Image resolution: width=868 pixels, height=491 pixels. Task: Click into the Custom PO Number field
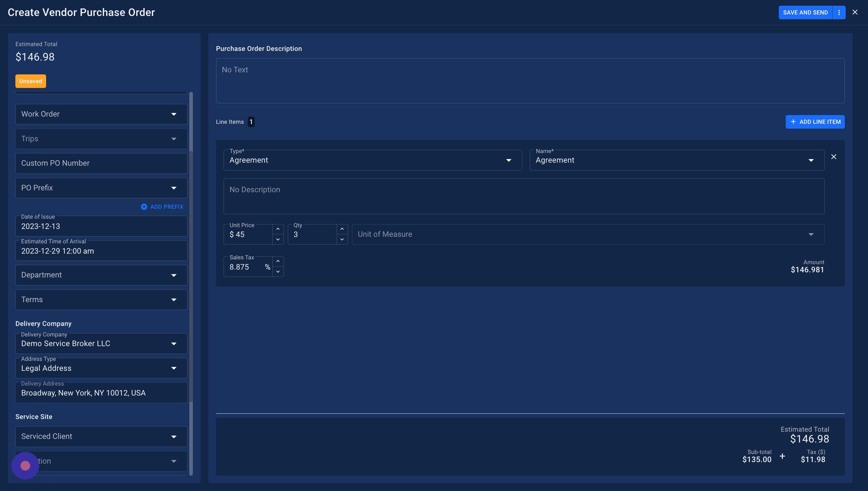click(101, 163)
